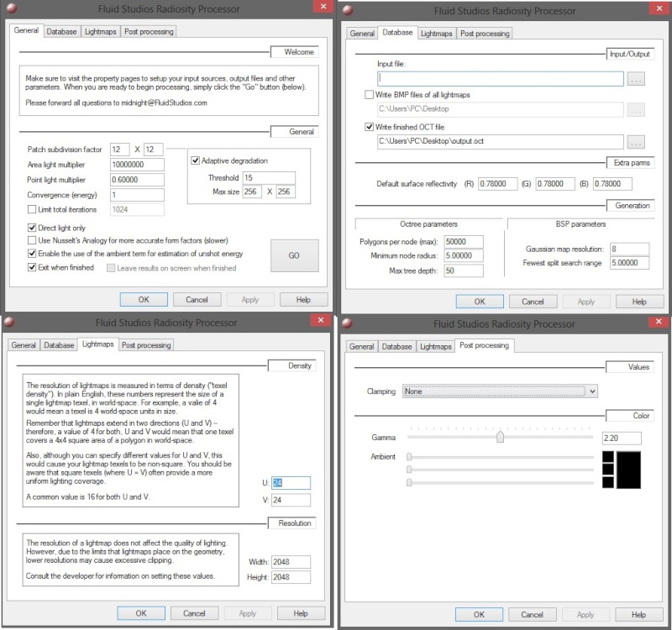Click the Point light multiplier field
Viewport: 672px width, 630px height.
(x=137, y=180)
